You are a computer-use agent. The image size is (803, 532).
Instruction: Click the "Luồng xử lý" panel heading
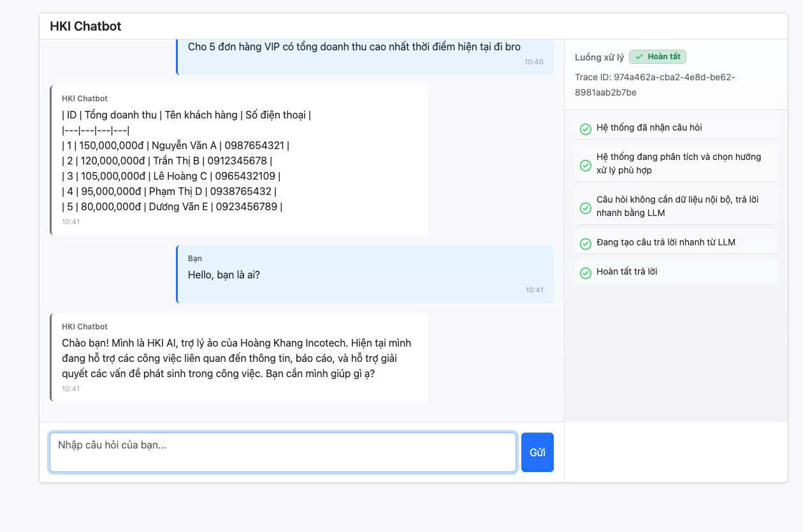(x=599, y=57)
